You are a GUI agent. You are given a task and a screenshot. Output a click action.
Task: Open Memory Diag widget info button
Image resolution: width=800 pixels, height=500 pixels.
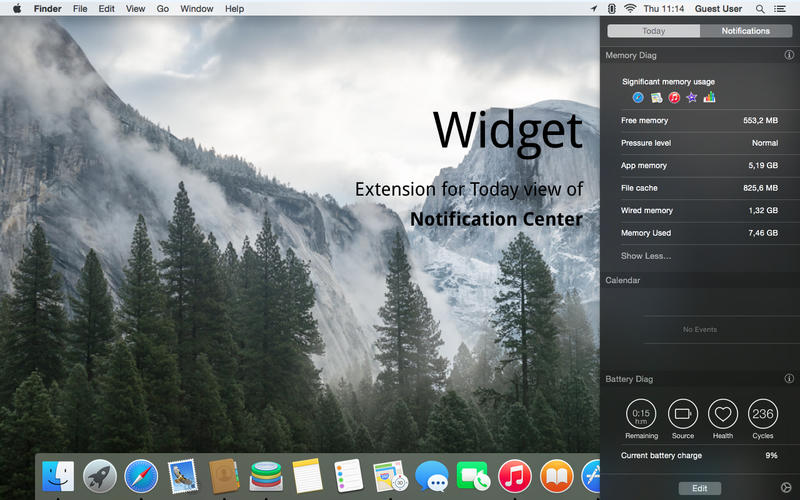tap(789, 55)
